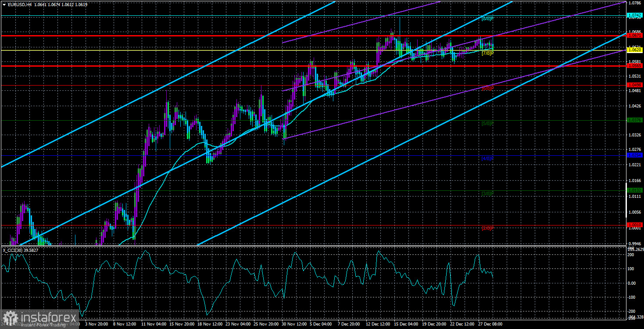Click the [7/8]P Murray level label
The width and height of the screenshot is (644, 329).
(487, 53)
